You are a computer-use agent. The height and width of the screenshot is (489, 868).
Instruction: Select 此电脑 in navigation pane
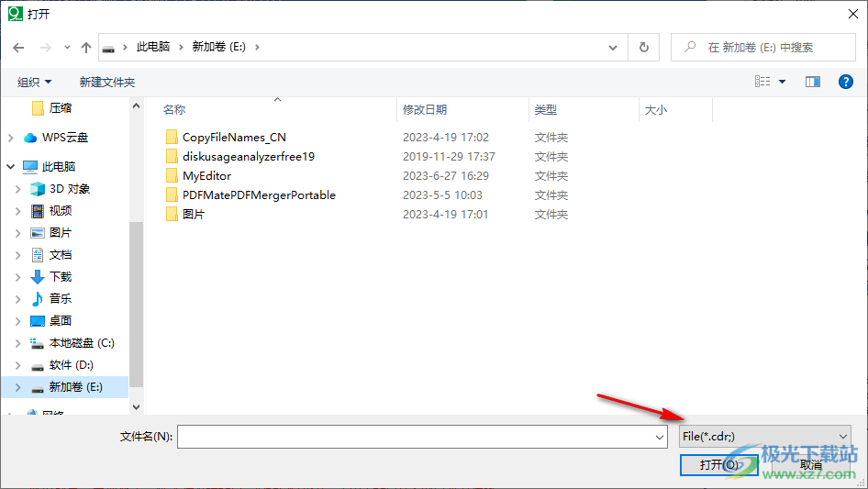click(x=58, y=166)
